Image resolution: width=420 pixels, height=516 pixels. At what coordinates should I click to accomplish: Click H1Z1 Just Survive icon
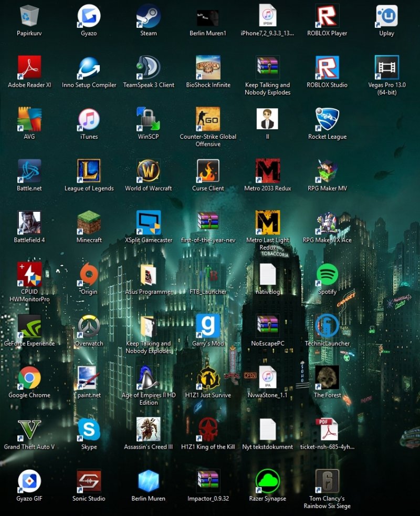[208, 377]
